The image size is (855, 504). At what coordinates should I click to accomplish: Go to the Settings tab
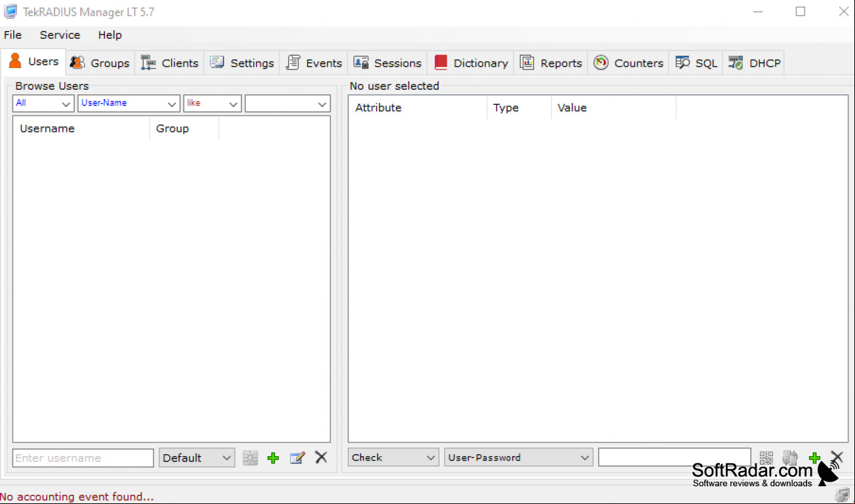[x=242, y=63]
